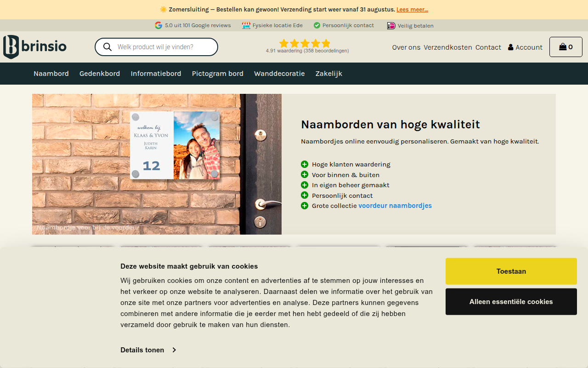The width and height of the screenshot is (588, 368).
Task: Click the sun icon in the Zomersluiting banner
Action: 164,10
